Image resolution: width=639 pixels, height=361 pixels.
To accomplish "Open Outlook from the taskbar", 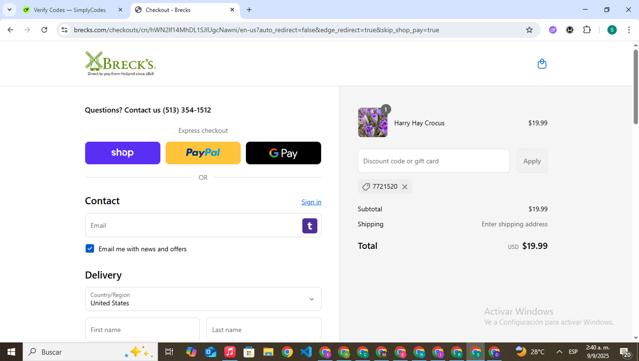I will tap(210, 352).
